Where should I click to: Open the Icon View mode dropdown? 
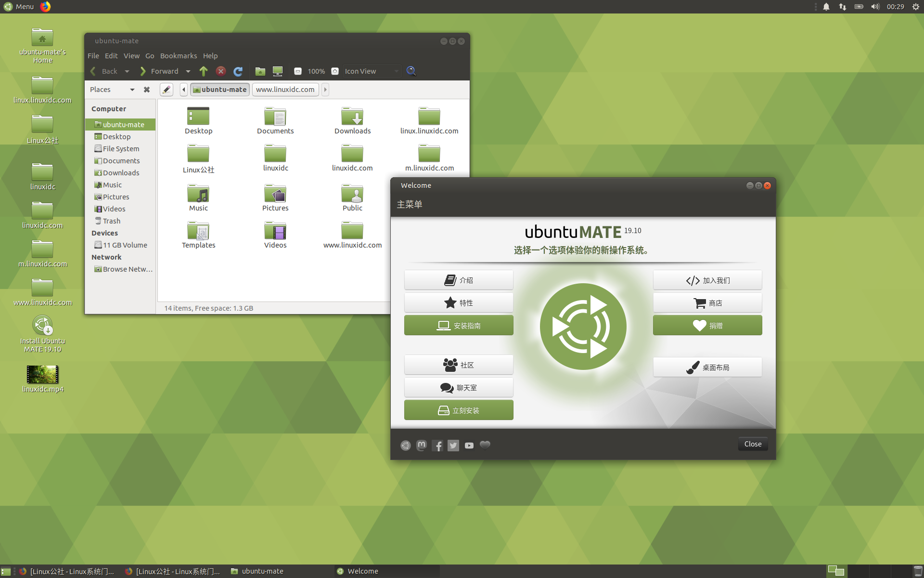371,71
